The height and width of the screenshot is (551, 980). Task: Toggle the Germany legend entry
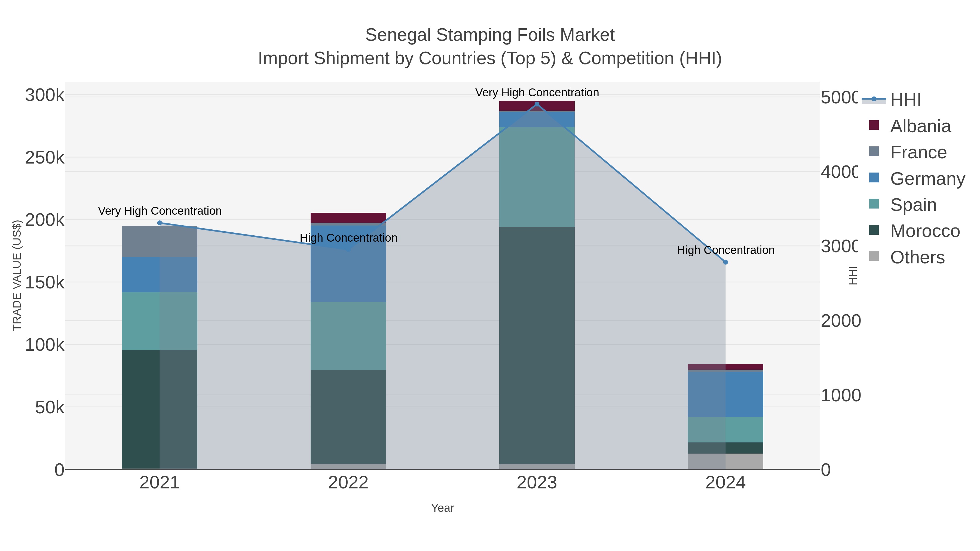tap(917, 178)
